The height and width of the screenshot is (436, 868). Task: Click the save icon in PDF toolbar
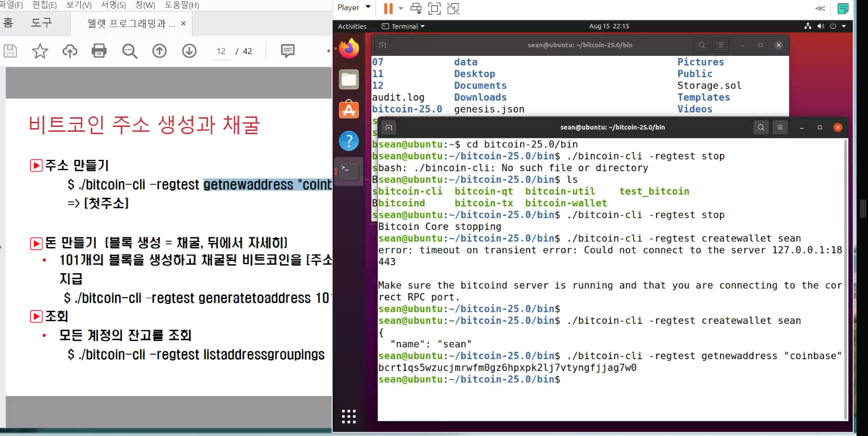(x=10, y=51)
